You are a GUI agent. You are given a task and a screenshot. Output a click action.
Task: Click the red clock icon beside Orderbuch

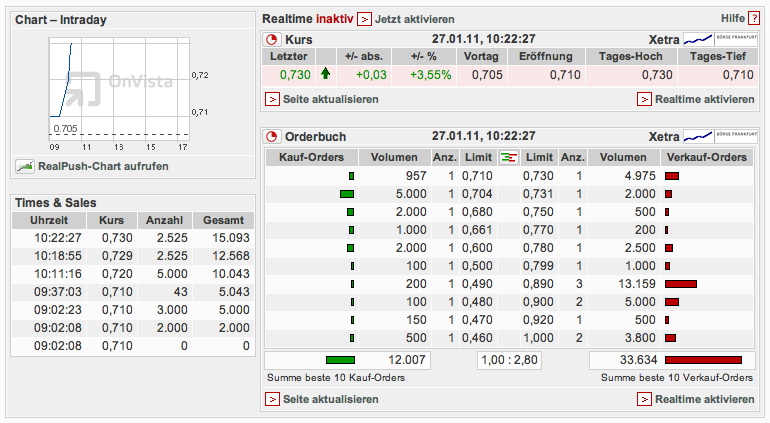(x=272, y=136)
